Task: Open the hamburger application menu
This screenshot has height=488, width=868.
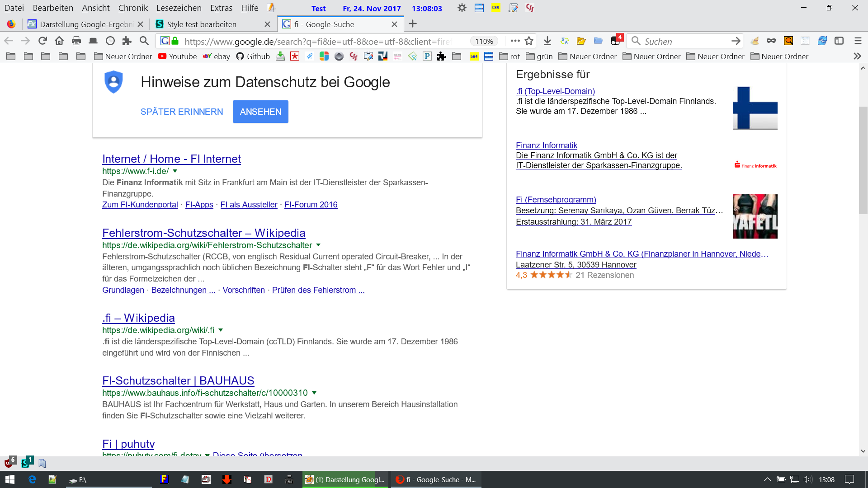Action: (x=858, y=41)
